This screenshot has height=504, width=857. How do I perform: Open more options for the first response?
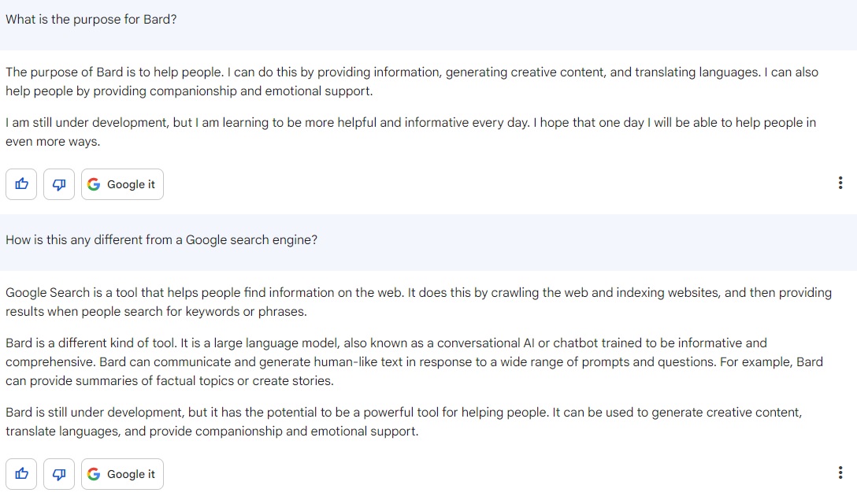click(x=840, y=183)
